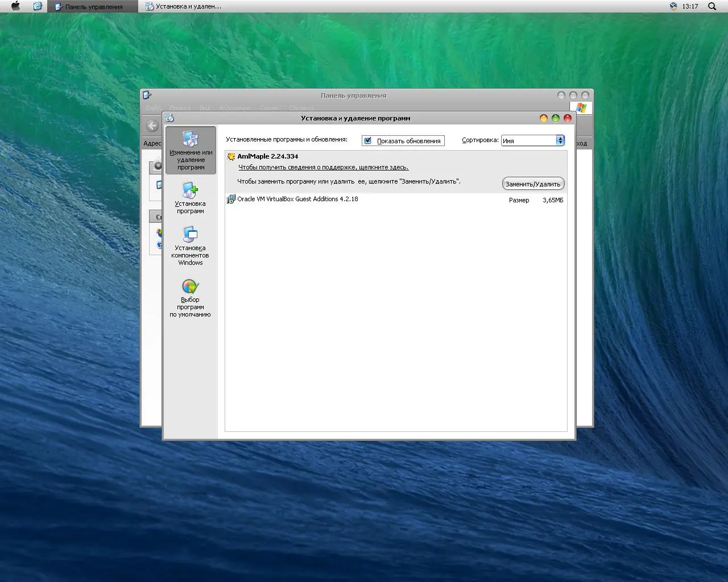Screen dimensions: 728x582
Task: Select Oracle VM VirtualBox Guest Additions 4.2.18 row
Action: coord(396,199)
